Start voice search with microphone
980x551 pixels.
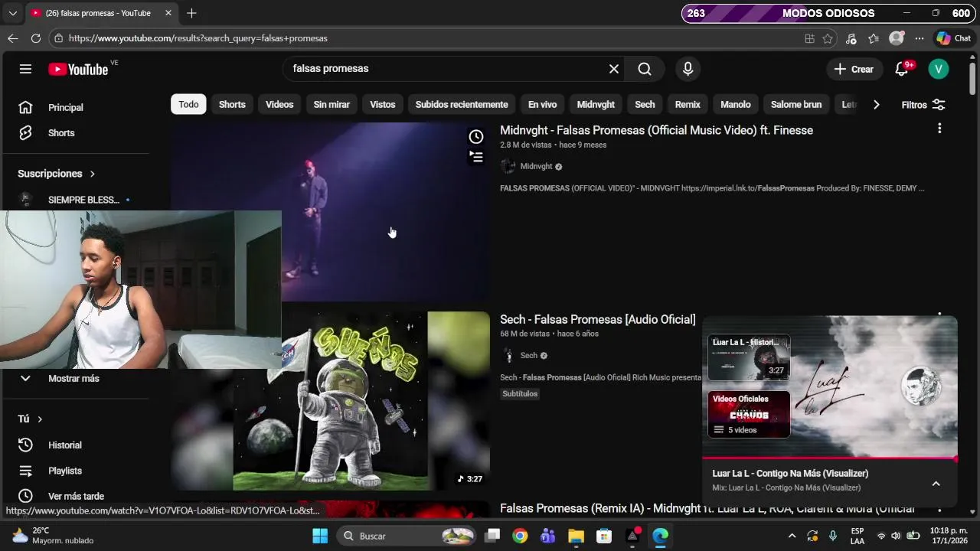pos(688,69)
